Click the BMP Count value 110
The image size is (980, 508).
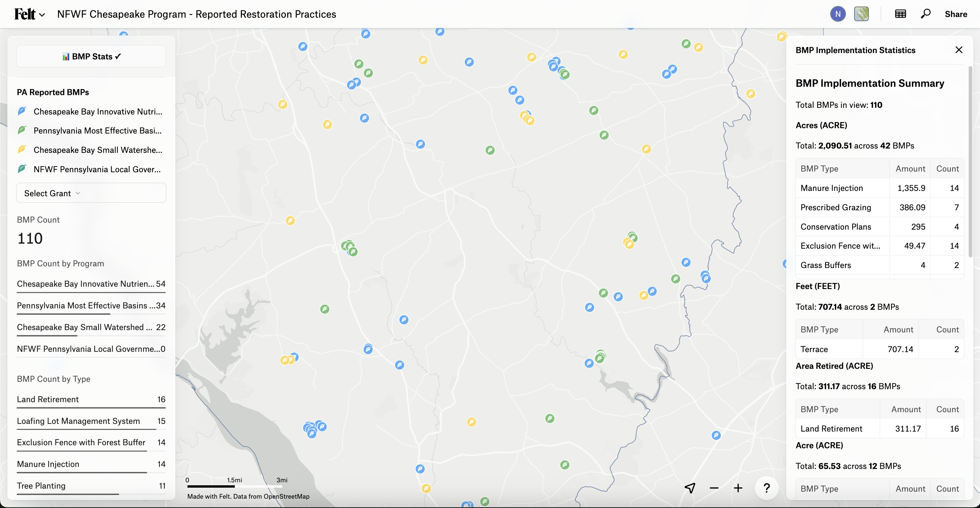pos(30,238)
